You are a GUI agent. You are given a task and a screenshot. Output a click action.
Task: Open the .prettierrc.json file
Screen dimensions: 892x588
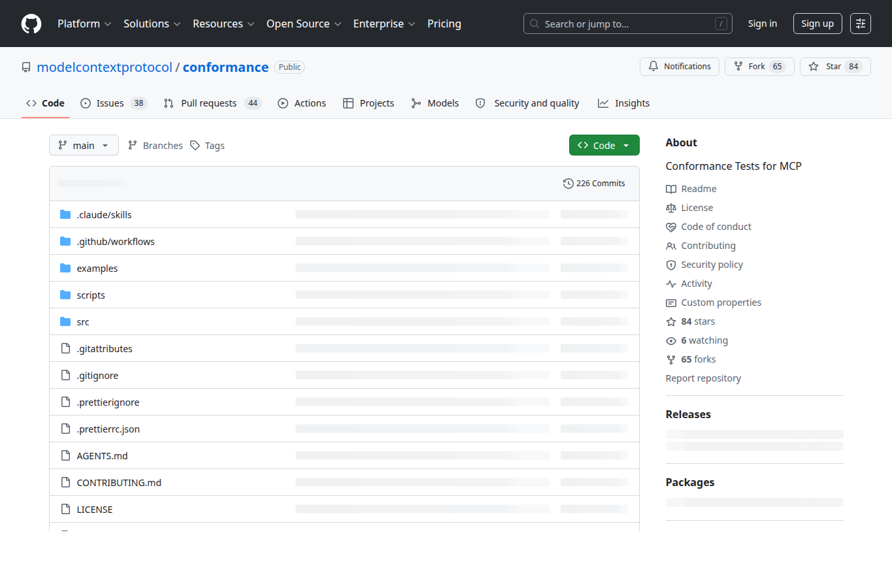coord(108,429)
